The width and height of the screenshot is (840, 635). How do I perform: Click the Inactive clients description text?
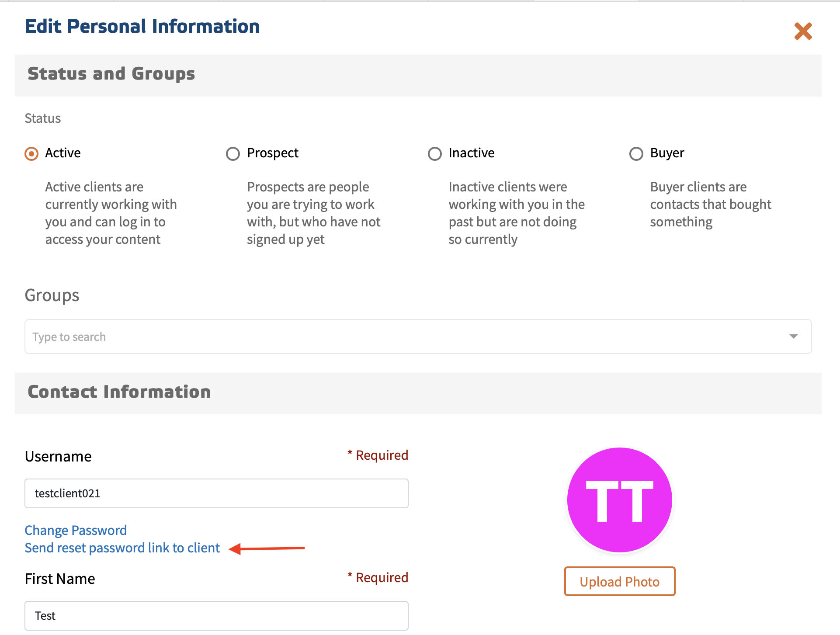click(x=516, y=213)
